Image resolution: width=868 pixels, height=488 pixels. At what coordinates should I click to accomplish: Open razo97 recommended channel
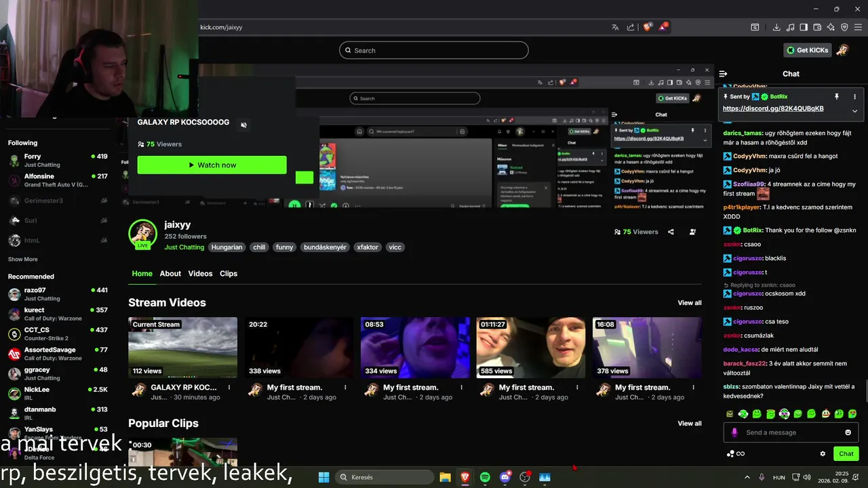click(x=58, y=294)
